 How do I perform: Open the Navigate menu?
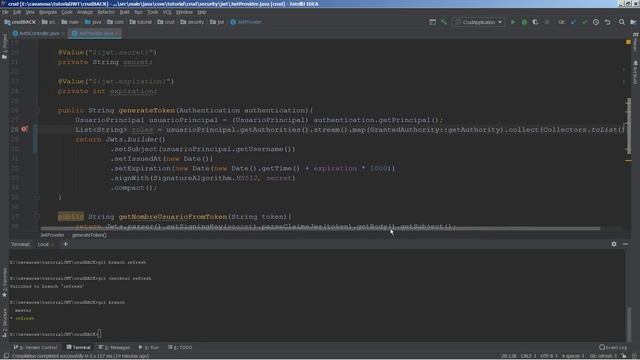48,12
